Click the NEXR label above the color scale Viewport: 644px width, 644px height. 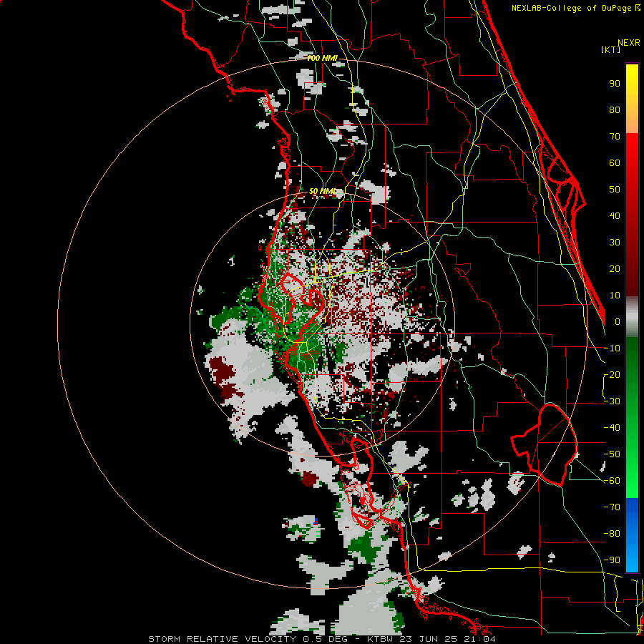628,43
